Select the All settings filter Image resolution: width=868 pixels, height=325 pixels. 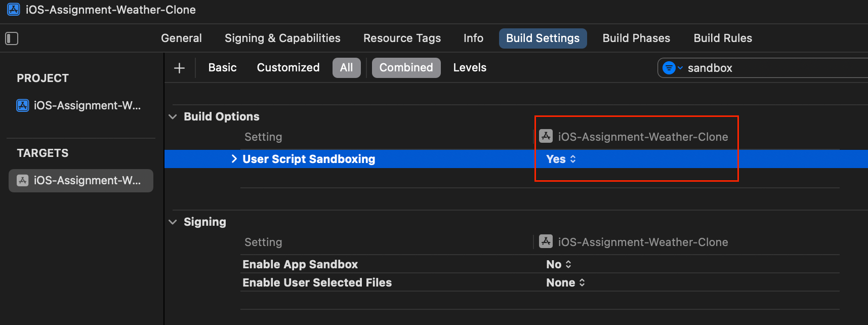point(346,68)
